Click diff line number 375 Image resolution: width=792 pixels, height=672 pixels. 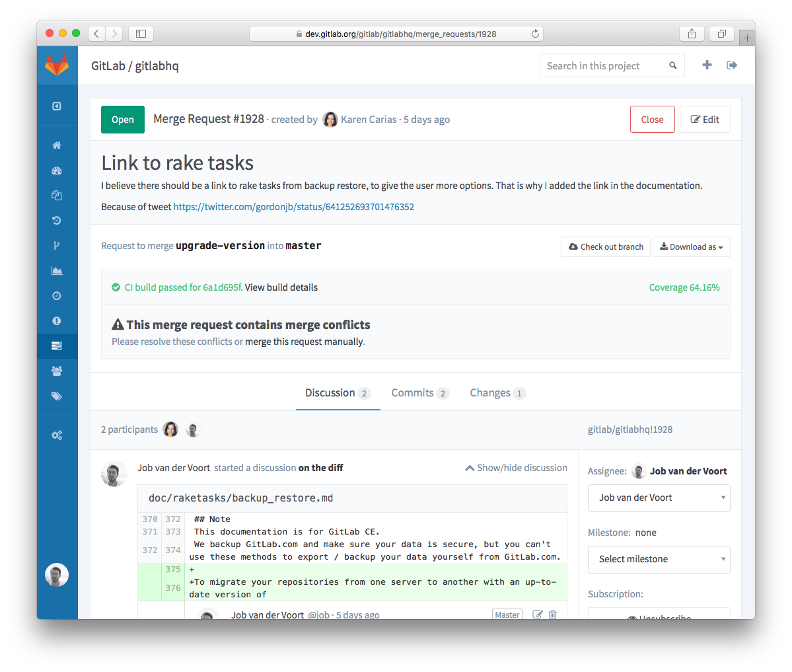tap(173, 570)
